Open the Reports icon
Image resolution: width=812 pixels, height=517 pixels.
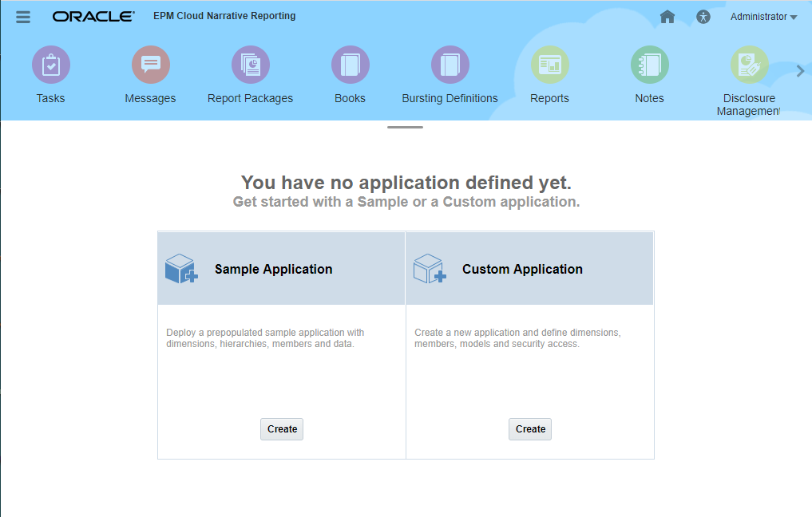550,65
